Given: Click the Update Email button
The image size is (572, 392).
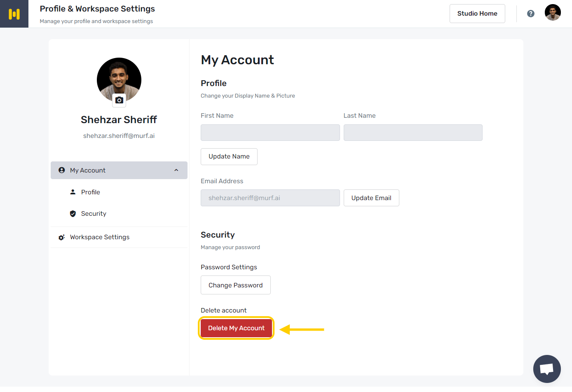Looking at the screenshot, I should (x=371, y=198).
